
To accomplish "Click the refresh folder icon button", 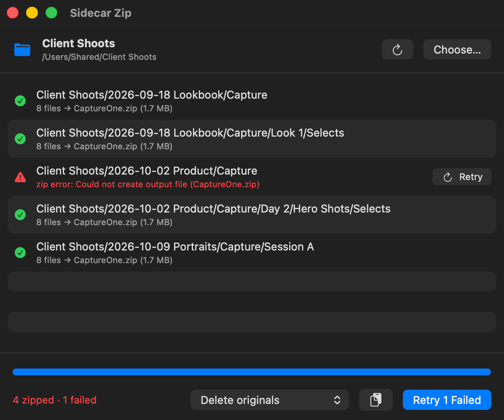I will (397, 49).
